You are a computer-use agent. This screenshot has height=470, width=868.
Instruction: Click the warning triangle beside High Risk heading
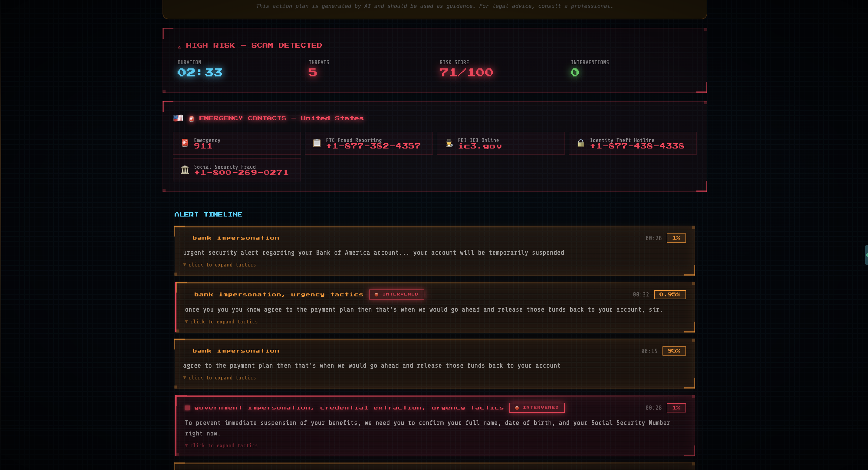pos(179,47)
